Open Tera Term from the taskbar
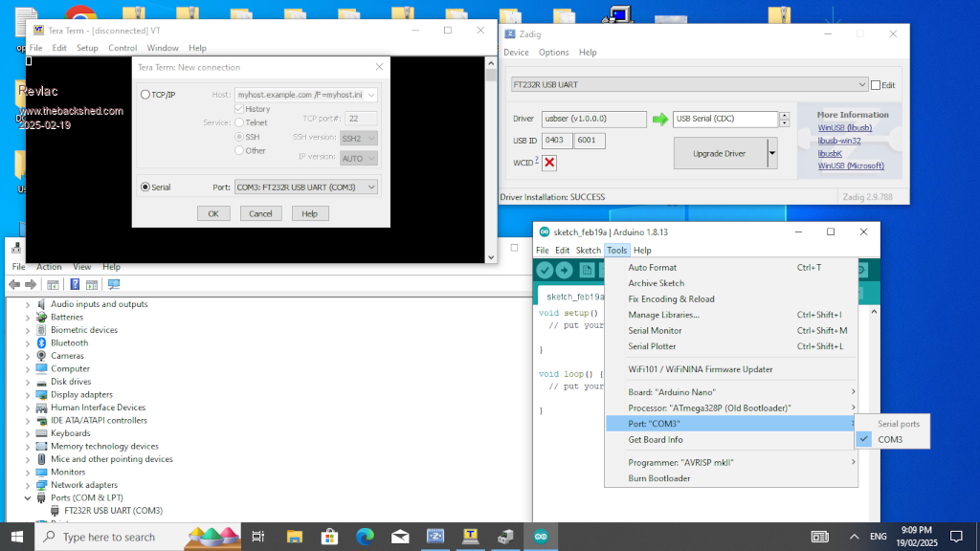This screenshot has height=551, width=980. point(470,537)
